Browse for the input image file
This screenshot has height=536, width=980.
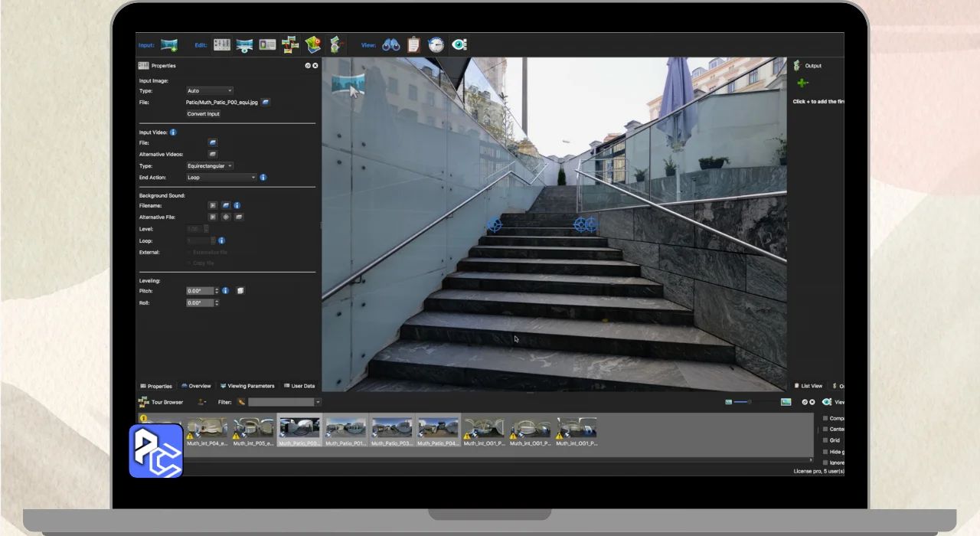click(x=266, y=102)
